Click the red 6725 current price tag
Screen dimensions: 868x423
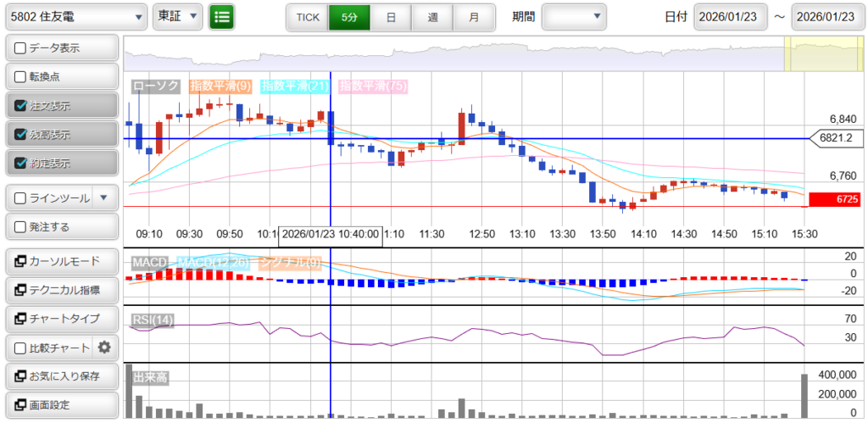(834, 199)
